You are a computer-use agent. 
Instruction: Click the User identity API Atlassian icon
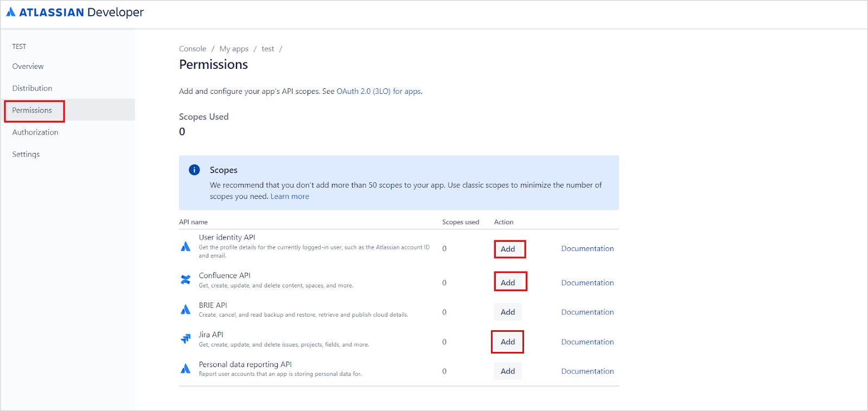(x=186, y=247)
